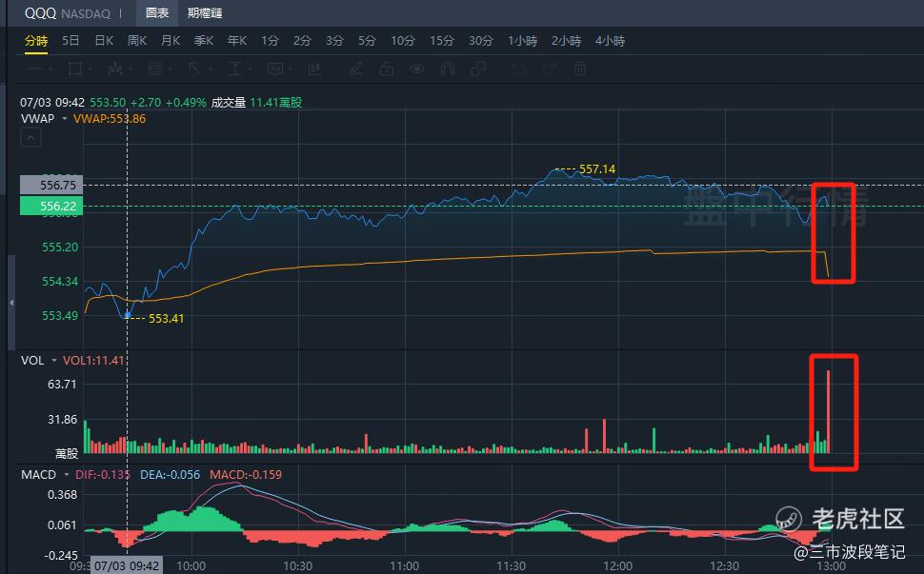Screen dimensions: 924x574
Task: Choose the 30分 interval
Action: point(481,41)
